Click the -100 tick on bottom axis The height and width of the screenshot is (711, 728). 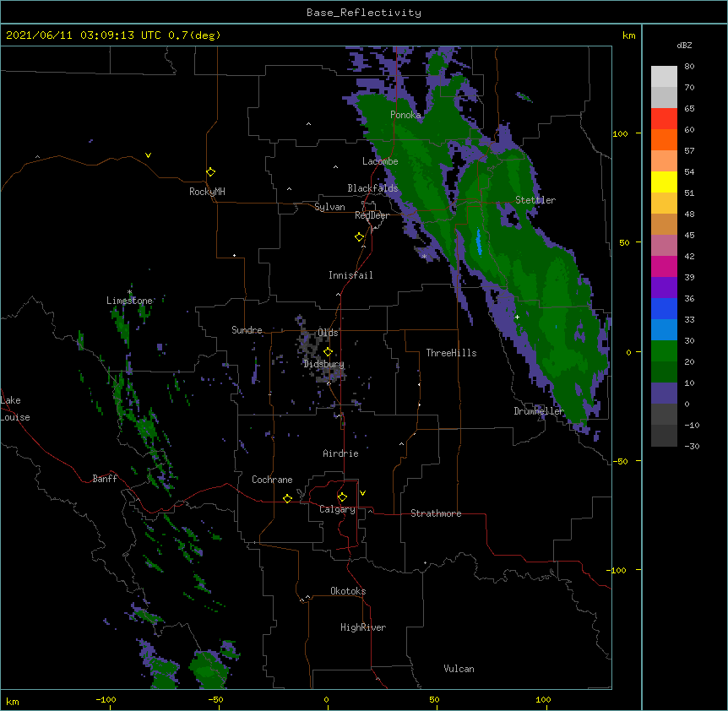tap(106, 700)
